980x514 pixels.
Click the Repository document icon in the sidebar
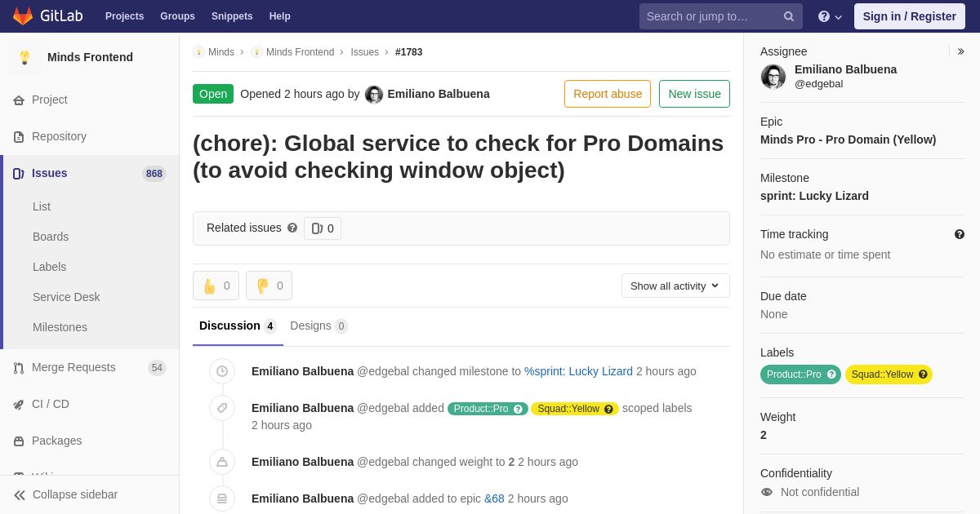pos(19,137)
